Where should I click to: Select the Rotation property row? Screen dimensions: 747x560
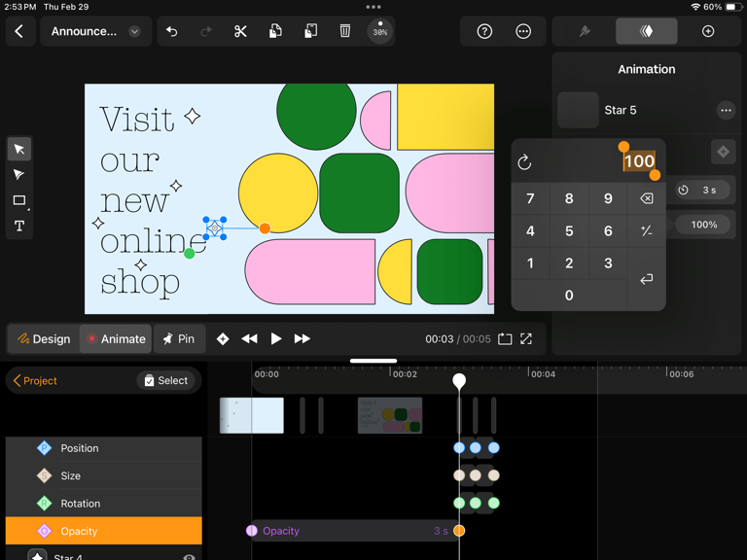coord(104,504)
